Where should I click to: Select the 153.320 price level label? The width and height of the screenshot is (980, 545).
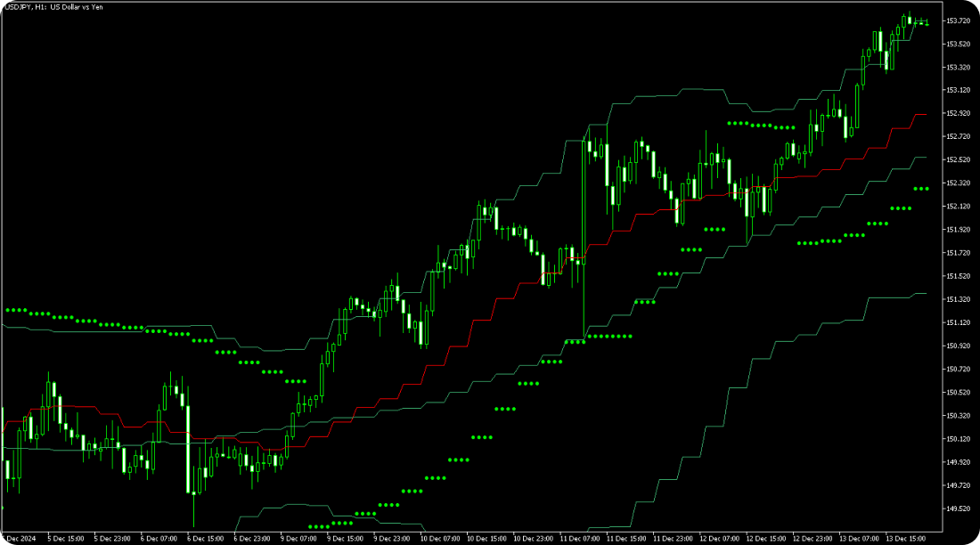(x=958, y=67)
